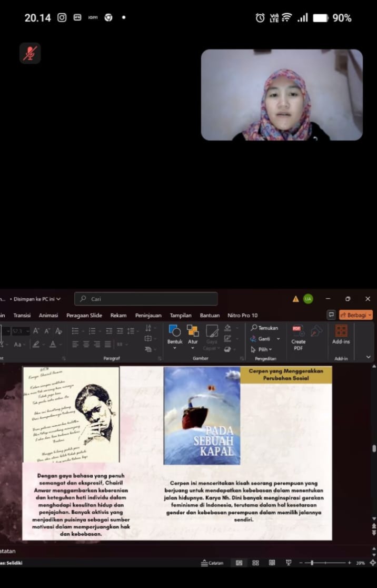Open the Bantuan tab
The height and width of the screenshot is (588, 377).
pyautogui.click(x=210, y=316)
